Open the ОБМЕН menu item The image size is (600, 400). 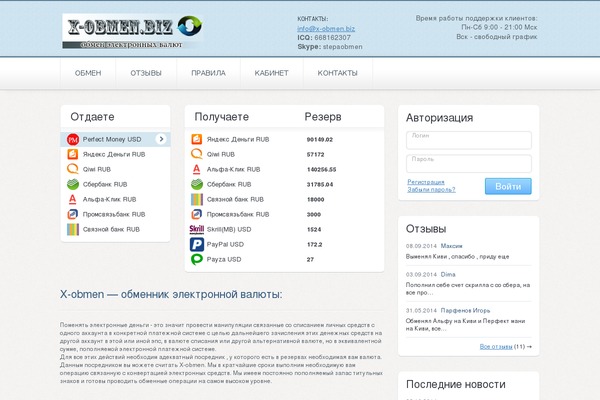point(88,73)
